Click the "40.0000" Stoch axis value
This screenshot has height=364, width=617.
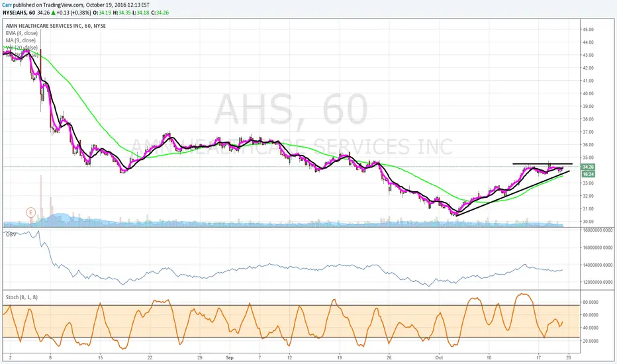(x=591, y=328)
